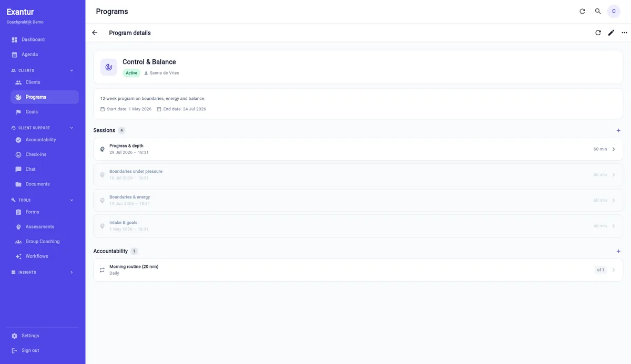
Task: Add accountability item with plus icon
Action: click(x=618, y=251)
